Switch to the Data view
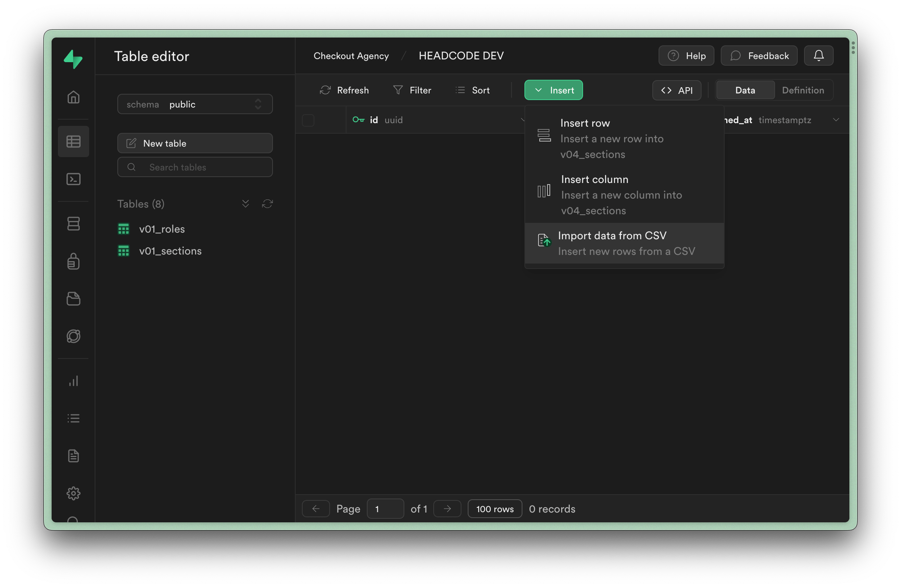Viewport: 901px width, 588px height. [x=745, y=90]
